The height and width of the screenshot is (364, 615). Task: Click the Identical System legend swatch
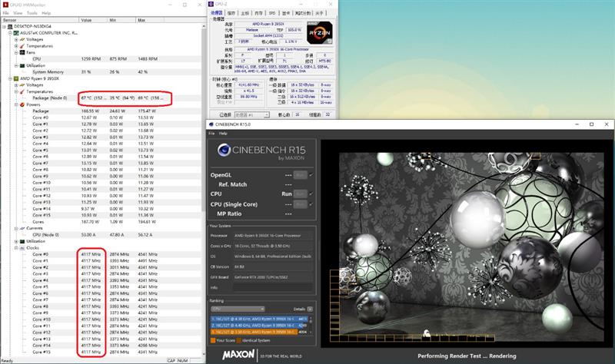pyautogui.click(x=239, y=340)
